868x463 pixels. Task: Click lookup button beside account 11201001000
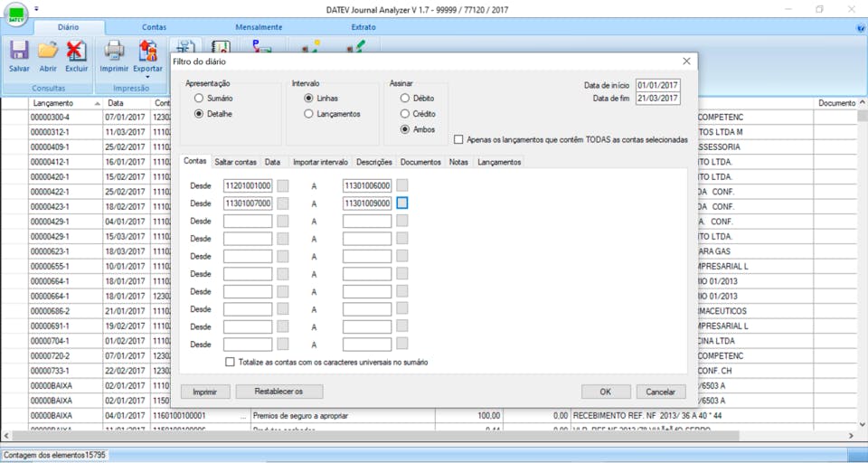tap(283, 185)
